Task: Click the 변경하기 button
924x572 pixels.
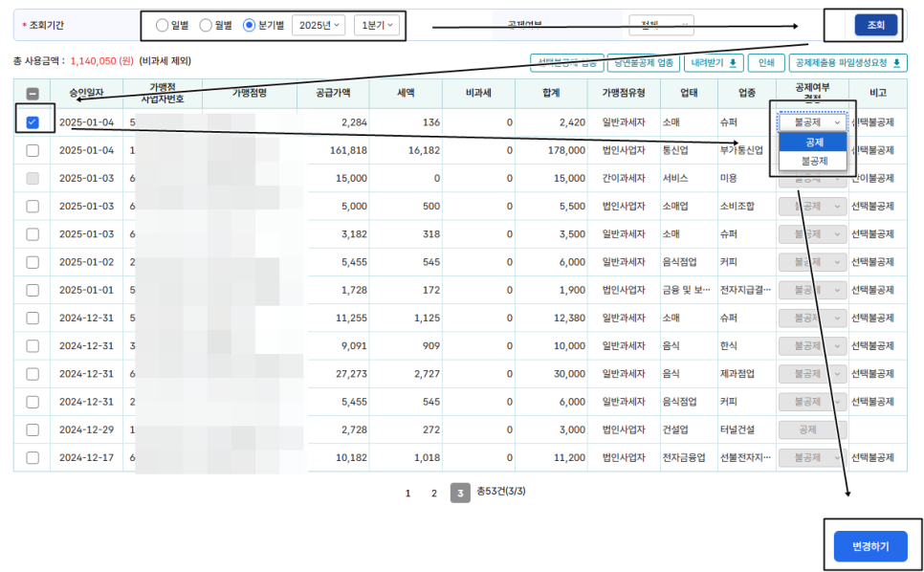Action: 870,546
